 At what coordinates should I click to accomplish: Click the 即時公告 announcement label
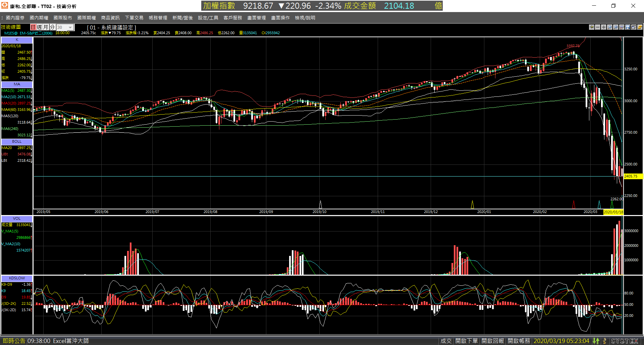(14, 341)
